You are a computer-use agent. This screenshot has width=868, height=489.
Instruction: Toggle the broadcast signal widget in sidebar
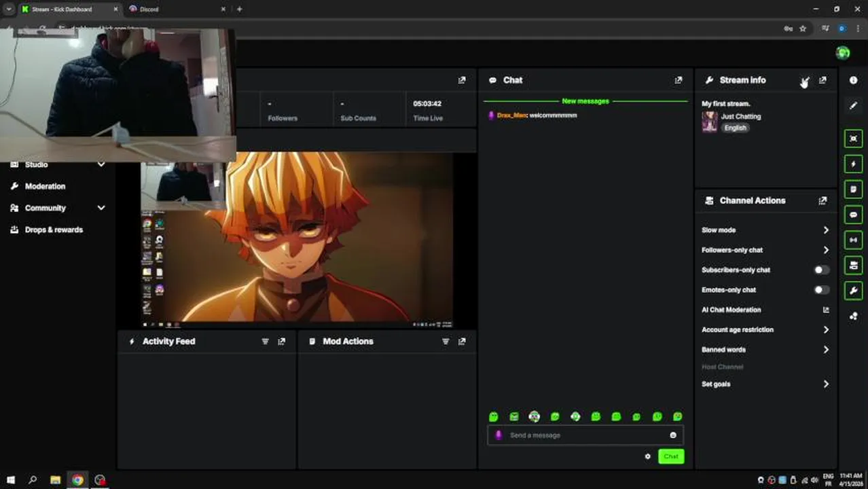coord(853,240)
